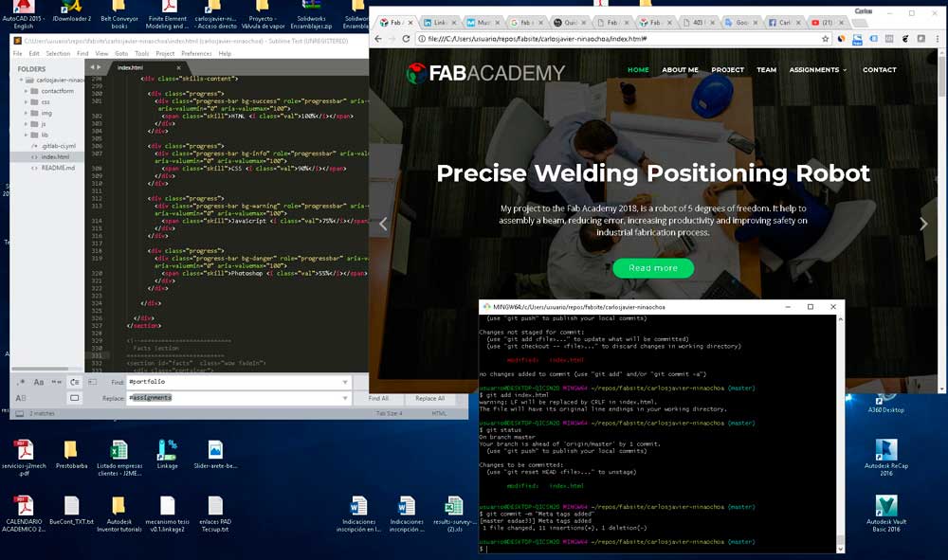Open the Replace field history dropdown
Viewport: 948px width, 560px height.
click(345, 398)
